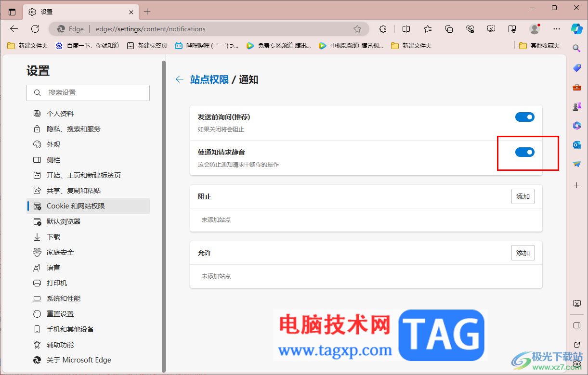This screenshot has width=588, height=375.
Task: Click the Copilot icon at top right
Action: point(576,28)
